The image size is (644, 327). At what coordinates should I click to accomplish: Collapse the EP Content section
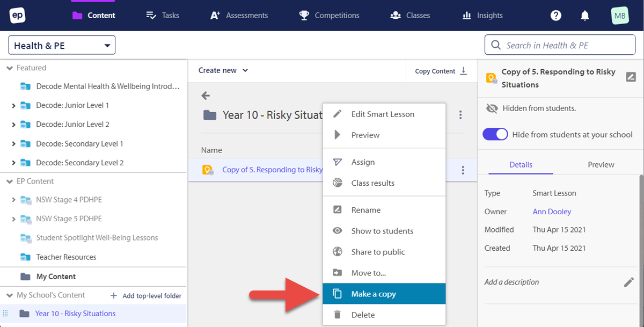(10, 181)
